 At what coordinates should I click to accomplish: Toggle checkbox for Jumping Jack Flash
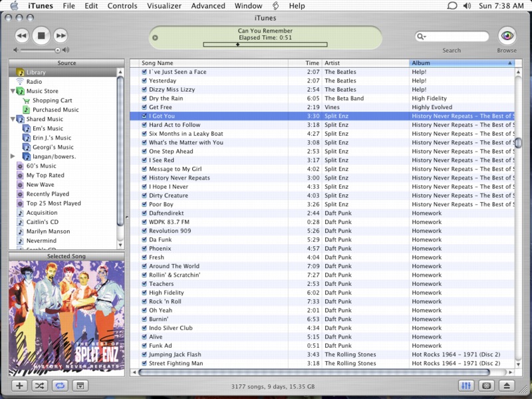click(144, 354)
